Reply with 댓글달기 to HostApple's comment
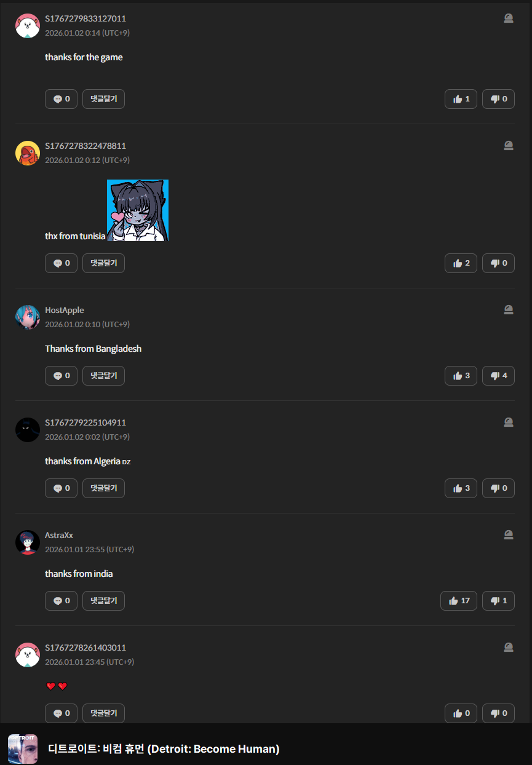The image size is (532, 765). click(x=103, y=376)
